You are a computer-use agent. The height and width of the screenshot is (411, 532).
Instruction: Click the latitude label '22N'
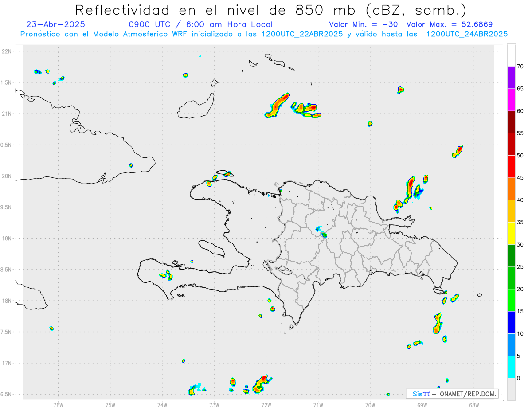coord(8,51)
